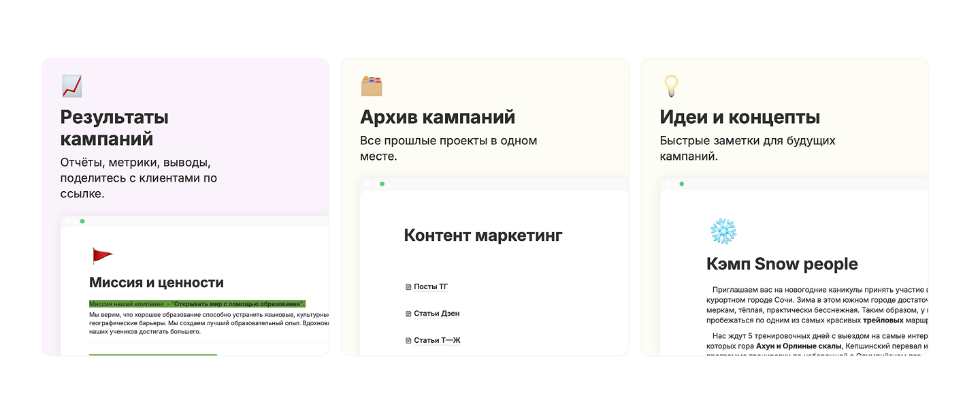This screenshot has height=417, width=980.
Task: Click the snowflake icon above Кэмп Snow people
Action: point(723,232)
